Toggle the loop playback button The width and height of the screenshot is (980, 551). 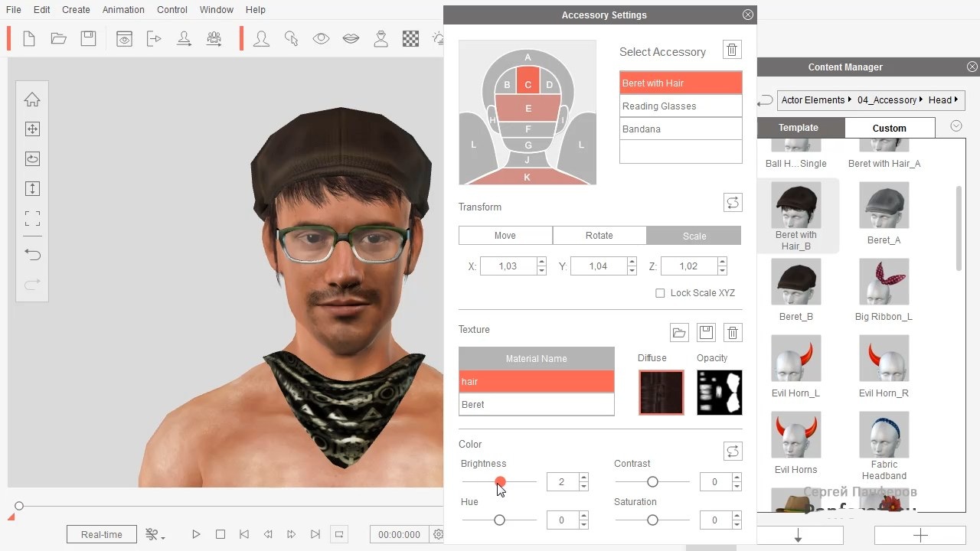point(339,534)
